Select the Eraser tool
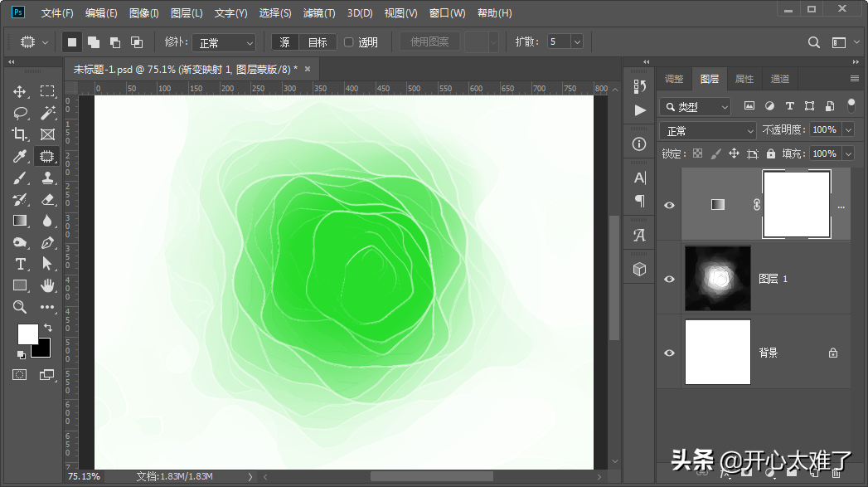 click(x=47, y=199)
